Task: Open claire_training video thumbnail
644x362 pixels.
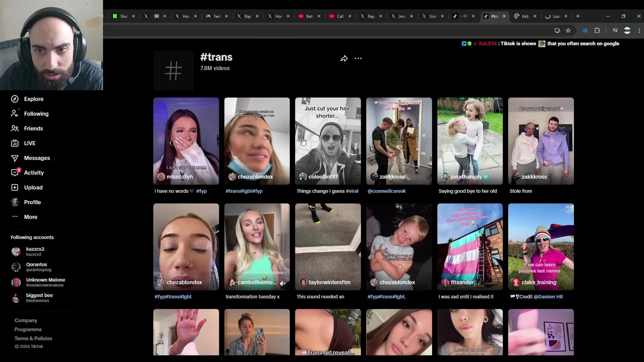Action: 541,246
